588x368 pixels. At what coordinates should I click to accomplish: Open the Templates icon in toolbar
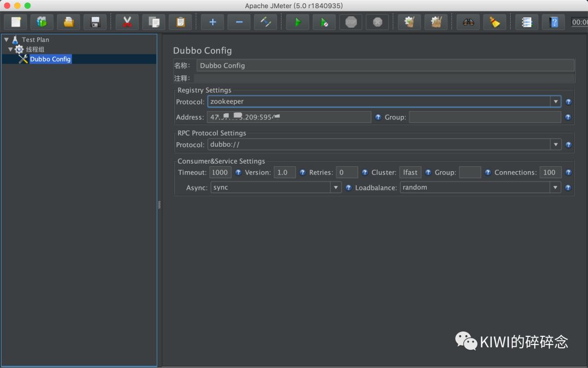(41, 22)
